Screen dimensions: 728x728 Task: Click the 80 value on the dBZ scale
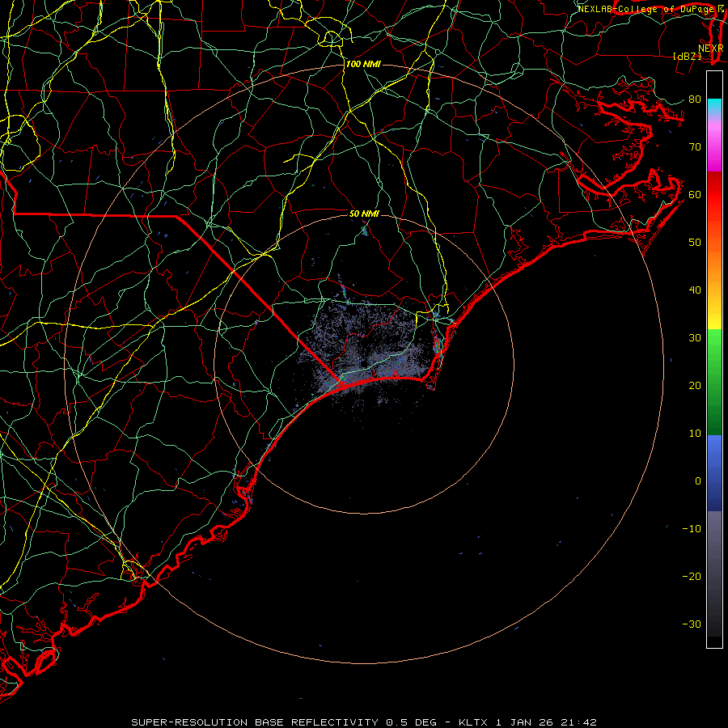click(x=695, y=99)
